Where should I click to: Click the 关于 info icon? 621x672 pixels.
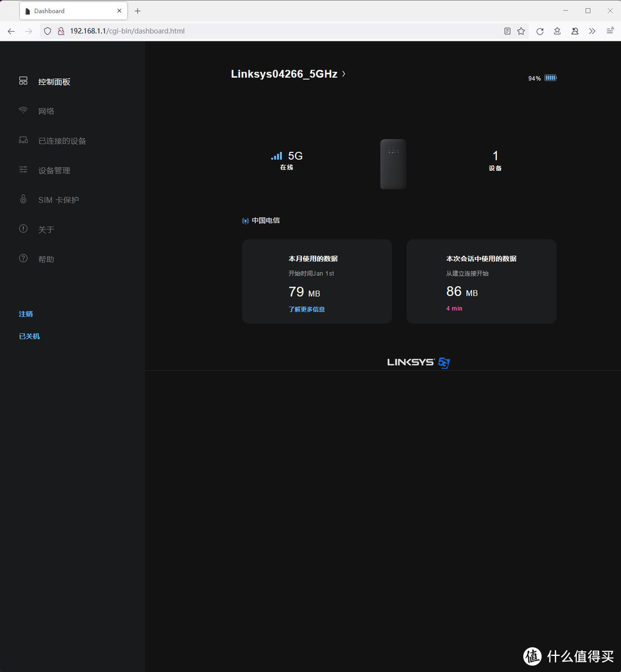point(23,229)
